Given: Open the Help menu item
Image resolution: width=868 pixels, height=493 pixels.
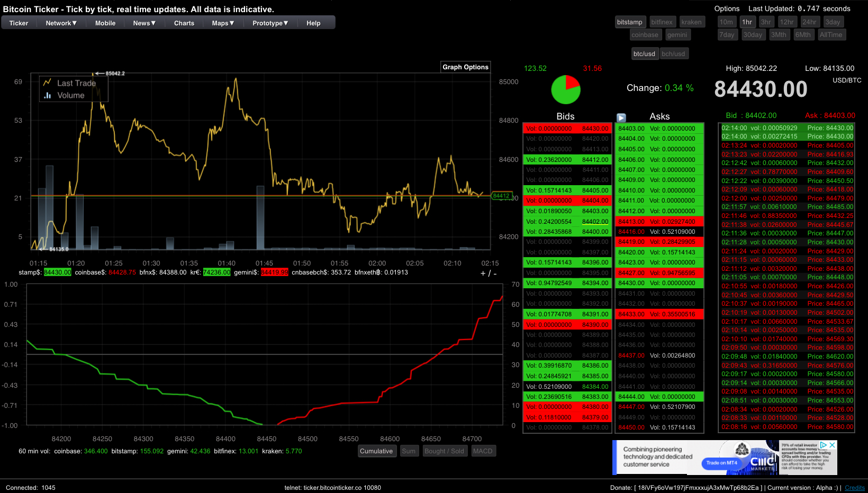Looking at the screenshot, I should (313, 23).
